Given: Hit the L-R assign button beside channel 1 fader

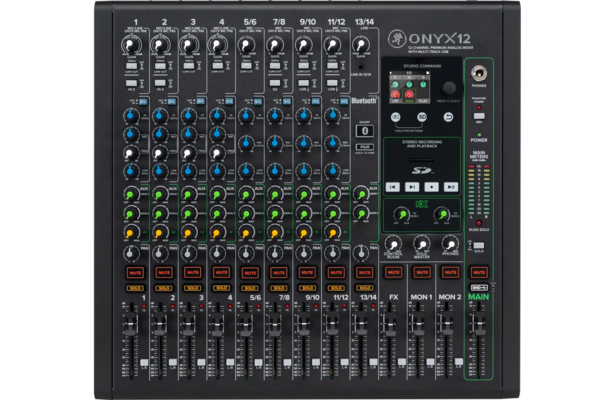Looking at the screenshot, I should click(144, 362).
